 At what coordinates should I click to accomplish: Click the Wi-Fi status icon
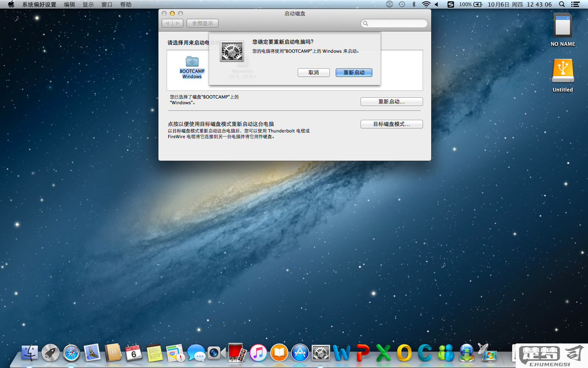point(426,4)
